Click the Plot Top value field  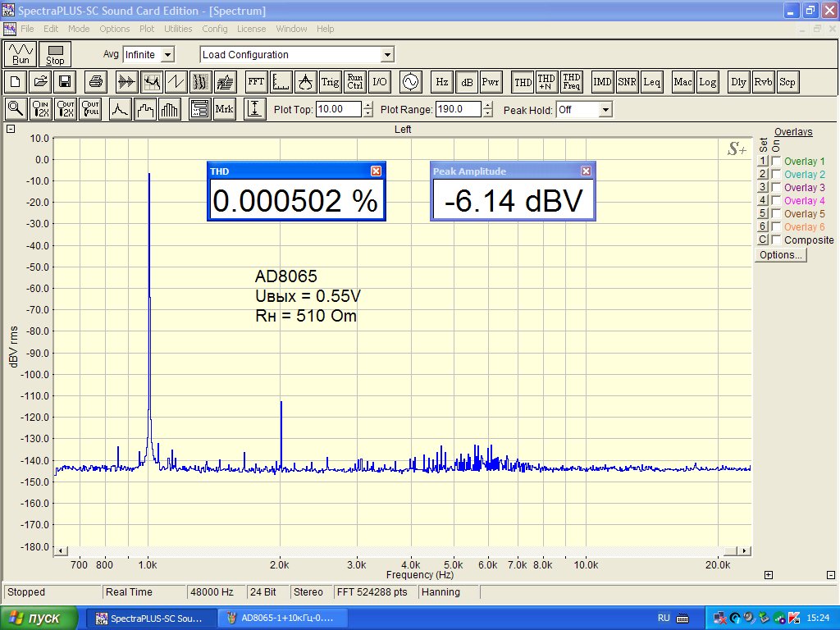(x=337, y=109)
